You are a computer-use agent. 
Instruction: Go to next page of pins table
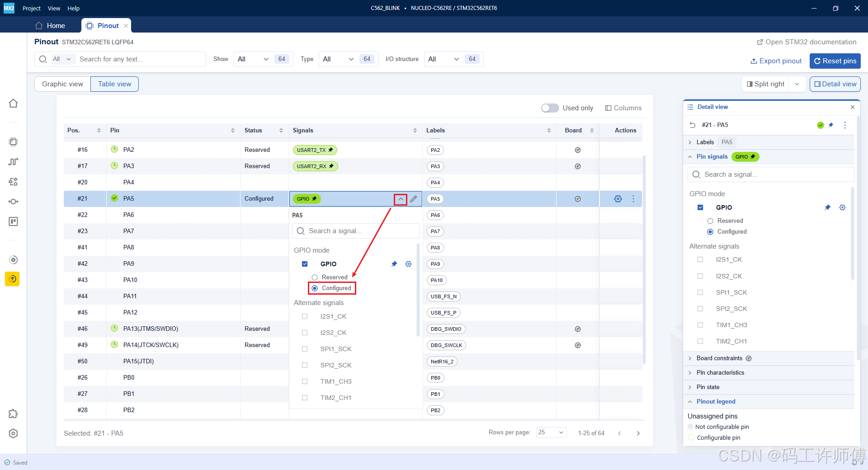[638, 433]
